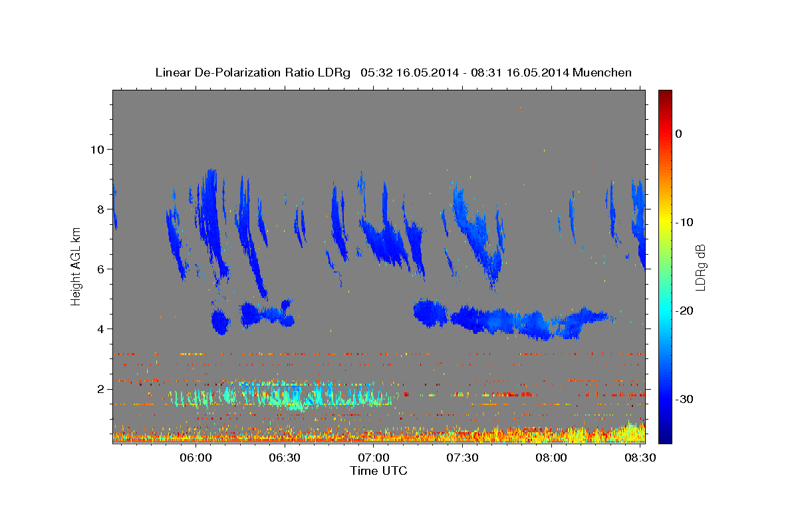798x532 pixels.
Task: Click the '08:30' time tick label
Action: [x=640, y=458]
